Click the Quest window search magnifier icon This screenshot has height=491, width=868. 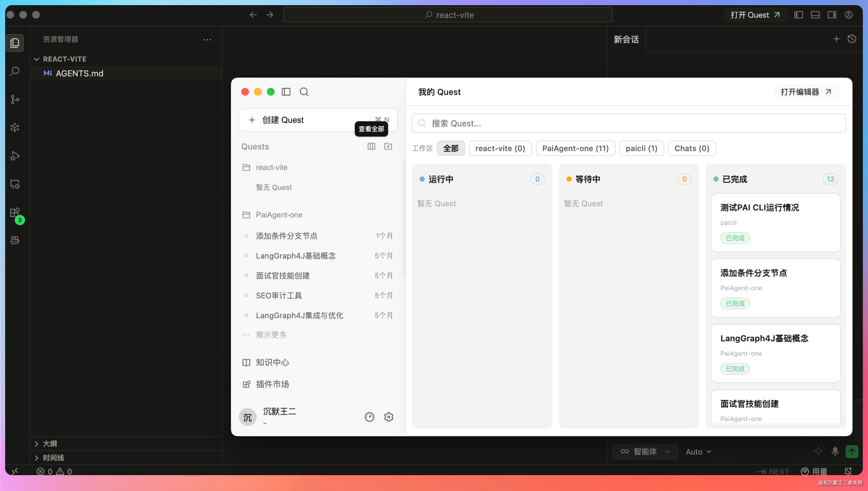pyautogui.click(x=304, y=92)
